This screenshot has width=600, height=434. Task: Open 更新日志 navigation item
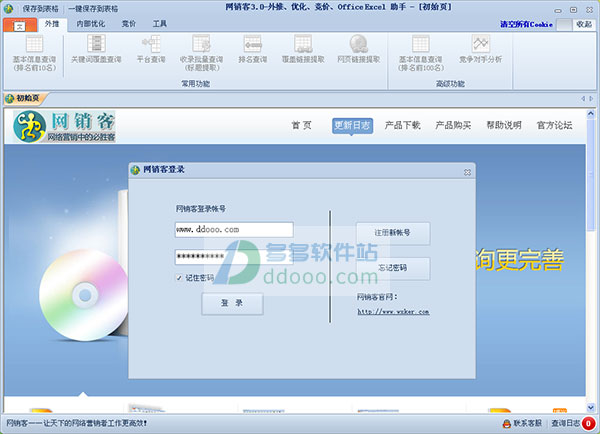[352, 125]
